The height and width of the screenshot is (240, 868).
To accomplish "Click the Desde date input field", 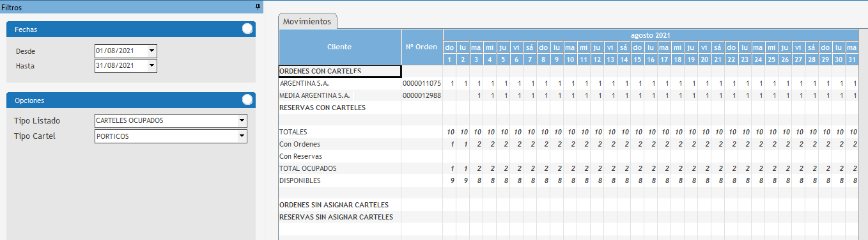I will pos(121,51).
